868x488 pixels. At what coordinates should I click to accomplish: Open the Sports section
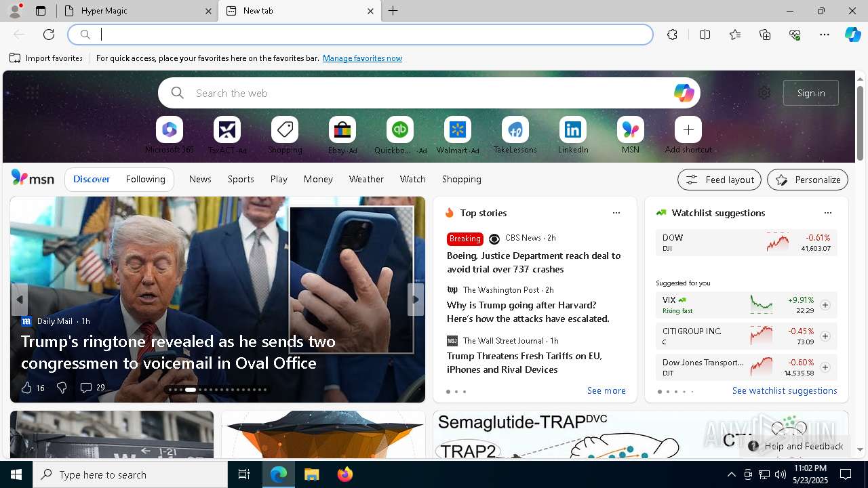(x=241, y=180)
